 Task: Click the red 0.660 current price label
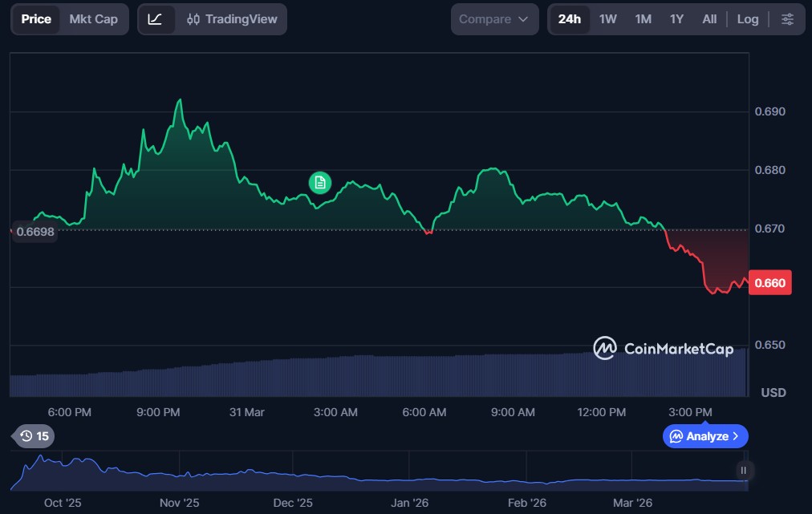[x=769, y=283]
